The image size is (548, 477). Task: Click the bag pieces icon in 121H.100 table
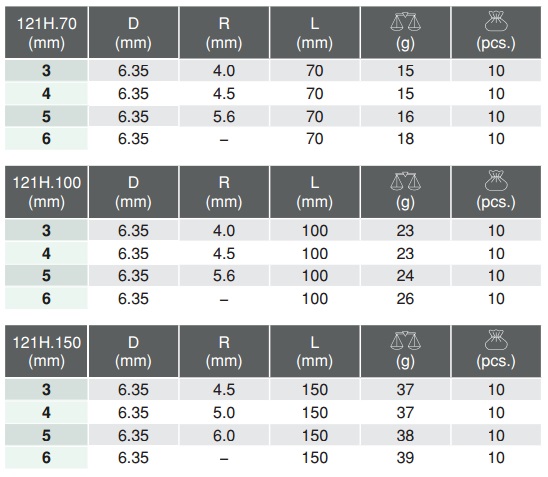[496, 180]
